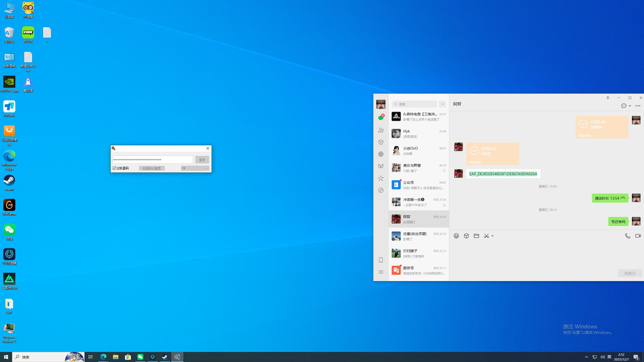Image resolution: width=644 pixels, height=362 pixels.
Task: Open the WeChat hamburger settings menu
Action: [x=381, y=272]
